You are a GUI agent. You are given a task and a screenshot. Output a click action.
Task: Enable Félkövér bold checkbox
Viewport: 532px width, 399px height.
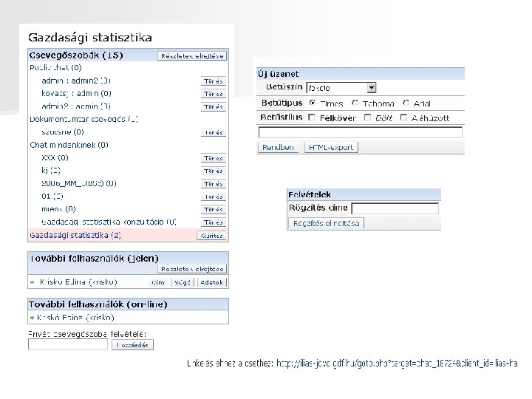coord(312,117)
